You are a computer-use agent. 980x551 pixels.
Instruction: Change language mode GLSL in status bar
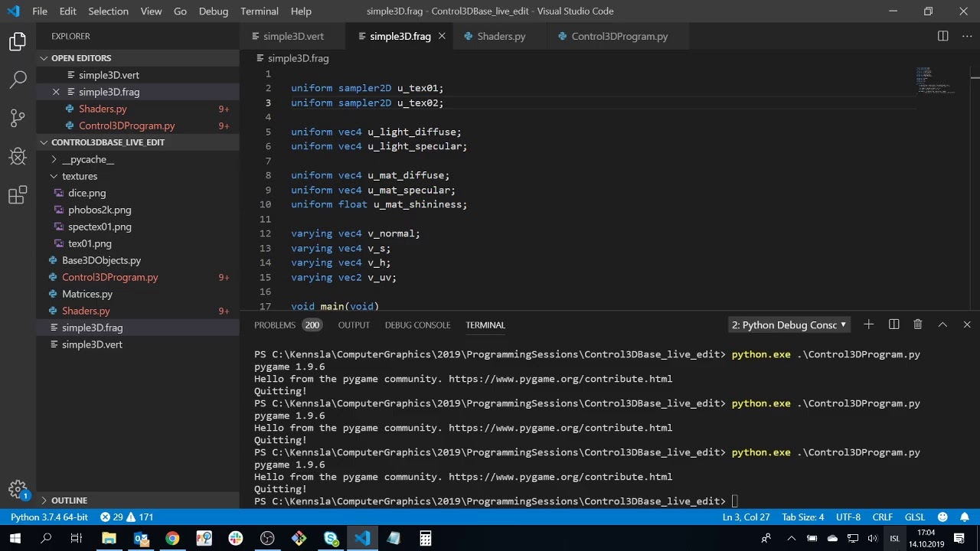(915, 517)
